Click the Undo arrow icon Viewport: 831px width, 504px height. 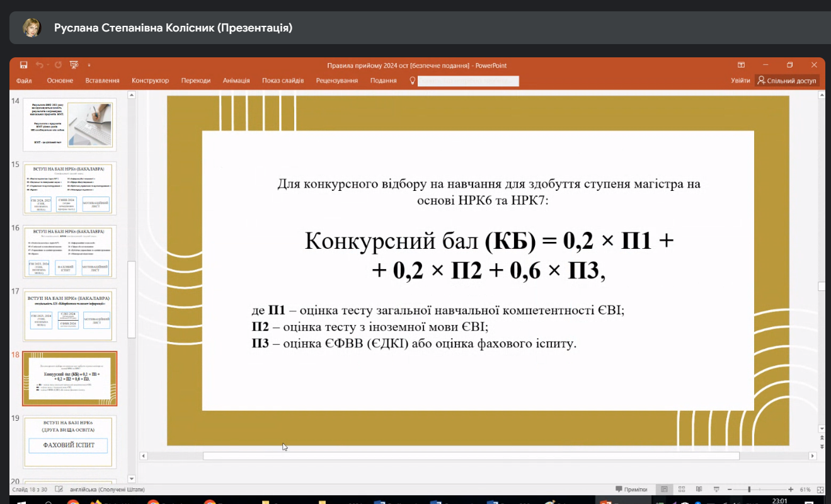pos(39,65)
